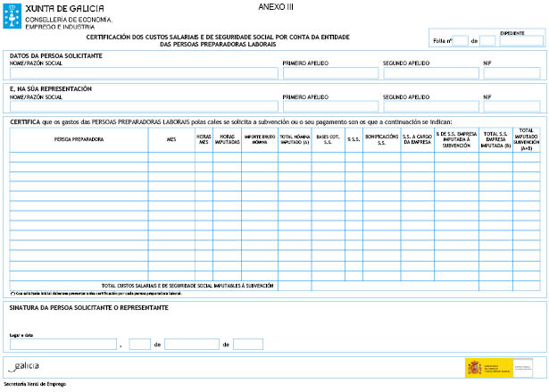Viewport: 549px width, 392px height.
Task: Click the representative's NIF field
Action: (x=511, y=106)
